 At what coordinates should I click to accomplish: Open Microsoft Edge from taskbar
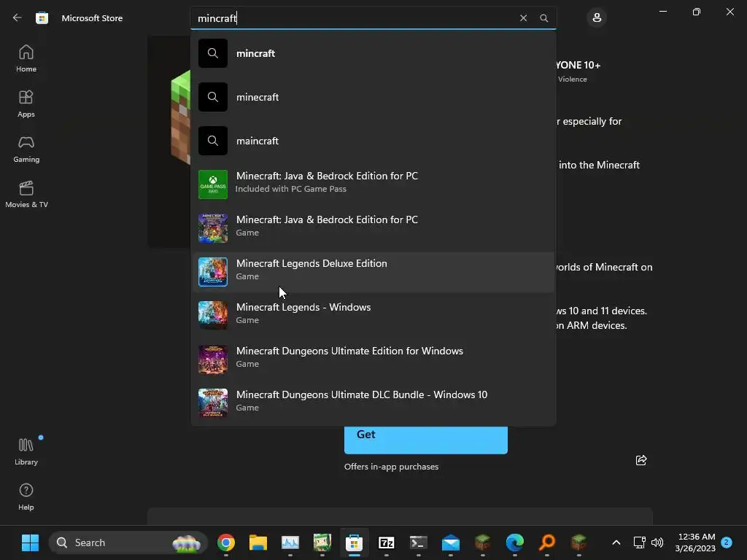[x=514, y=542]
